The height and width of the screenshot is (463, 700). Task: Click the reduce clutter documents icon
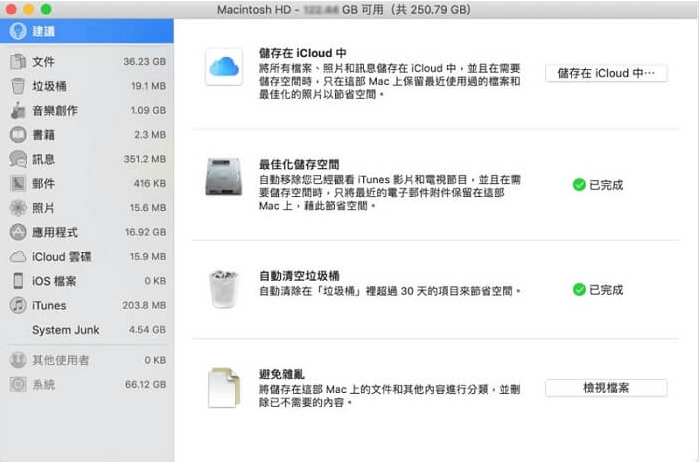tap(224, 386)
